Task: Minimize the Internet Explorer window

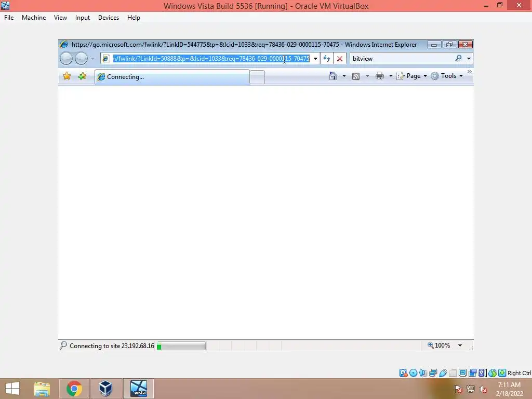Action: [x=434, y=45]
